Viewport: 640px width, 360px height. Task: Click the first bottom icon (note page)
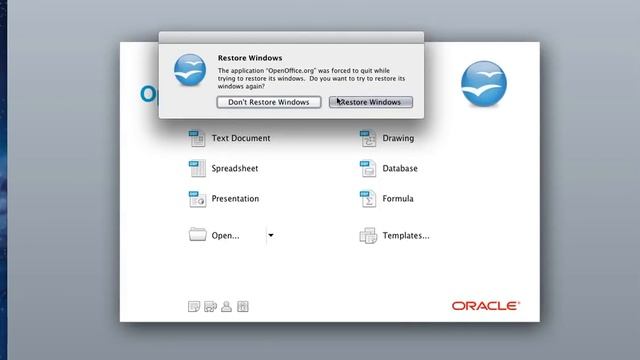(x=194, y=307)
